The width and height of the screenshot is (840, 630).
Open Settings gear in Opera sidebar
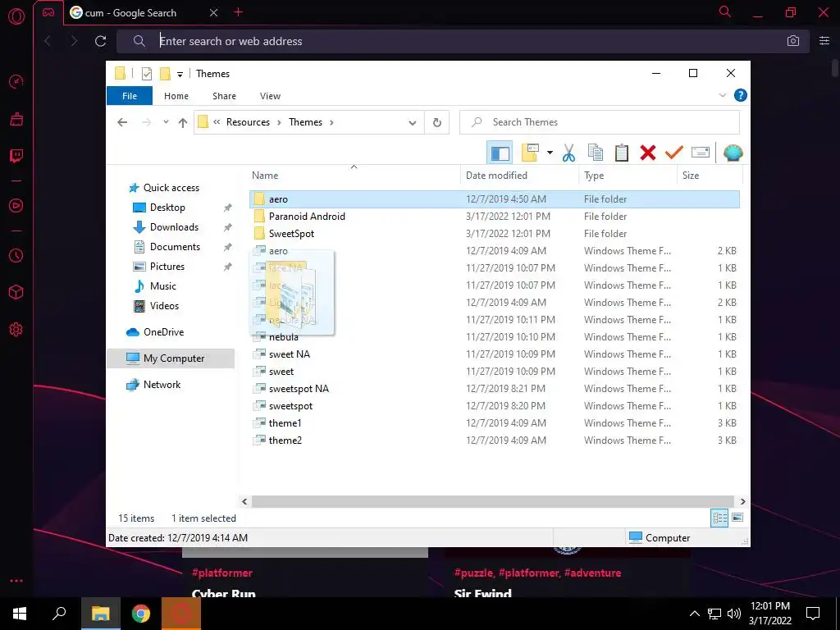(16, 330)
